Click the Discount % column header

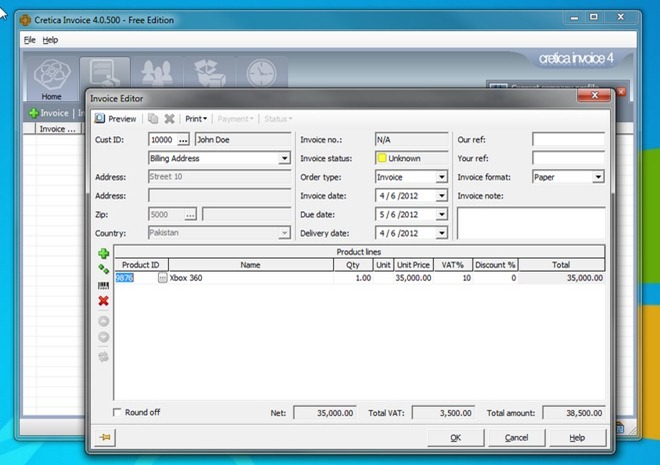click(x=495, y=265)
